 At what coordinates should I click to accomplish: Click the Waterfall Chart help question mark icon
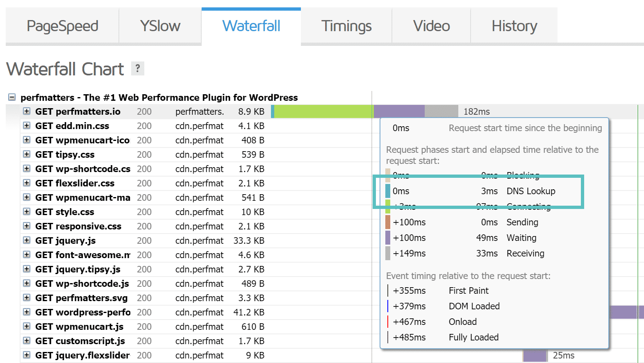click(138, 68)
